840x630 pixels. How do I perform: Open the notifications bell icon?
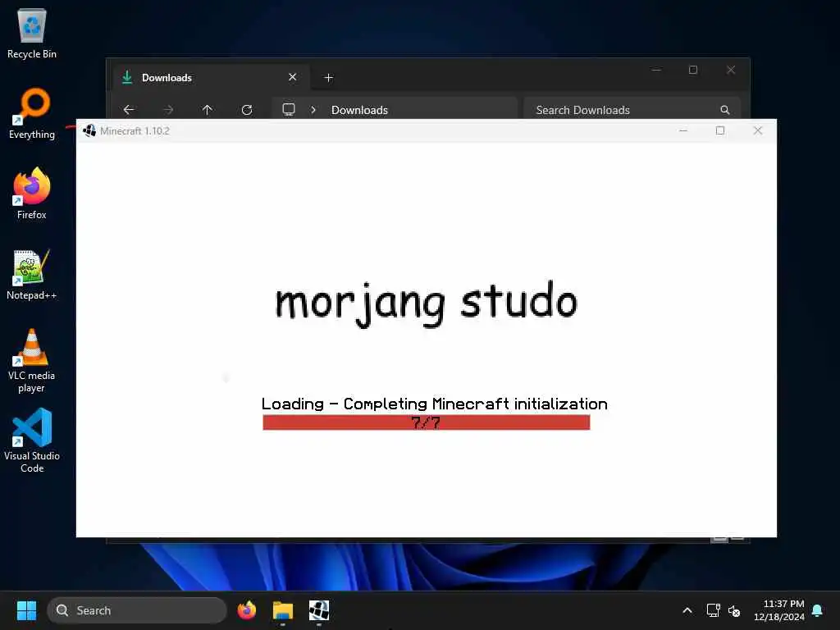click(x=817, y=610)
